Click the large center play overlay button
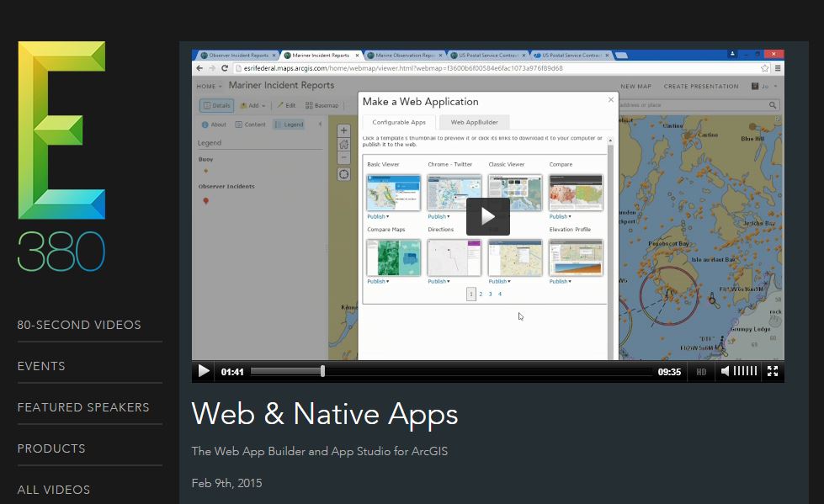This screenshot has height=504, width=824. point(487,216)
